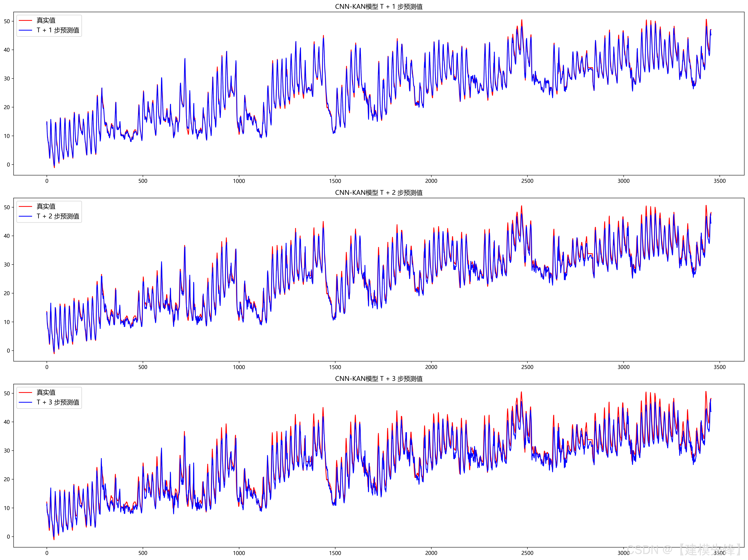Click the '真实值' legend label in T + 2 chart

coord(46,206)
